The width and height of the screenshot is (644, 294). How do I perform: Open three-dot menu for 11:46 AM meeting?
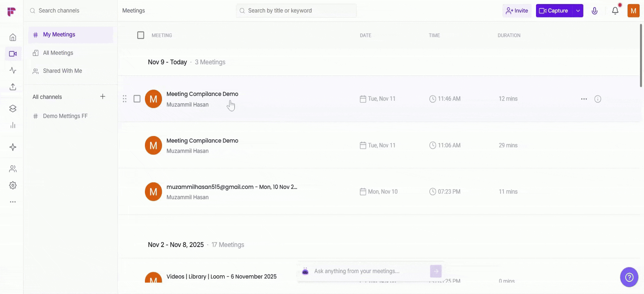point(584,99)
